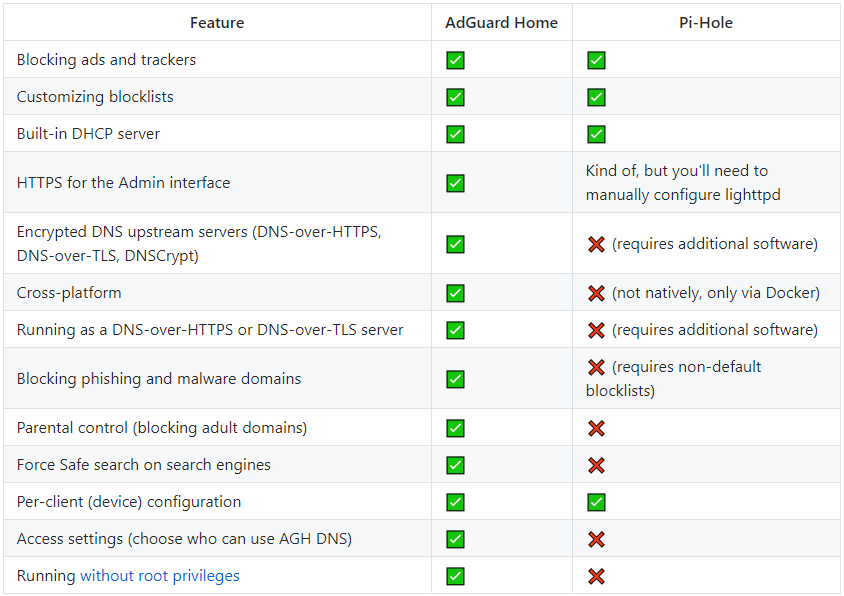This screenshot has width=844, height=596.
Task: Click AdGuard checkmark for Encrypted DNS upstream servers
Action: (x=455, y=244)
